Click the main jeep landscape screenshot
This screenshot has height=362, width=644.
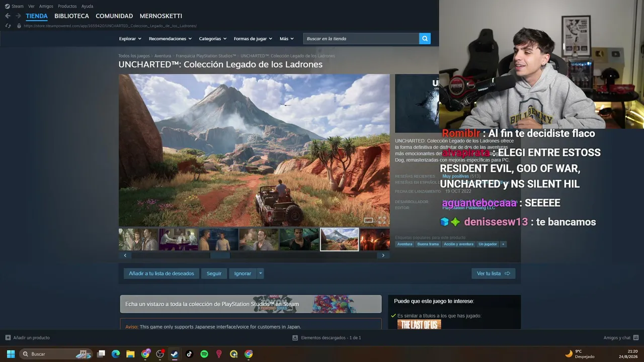pyautogui.click(x=254, y=150)
